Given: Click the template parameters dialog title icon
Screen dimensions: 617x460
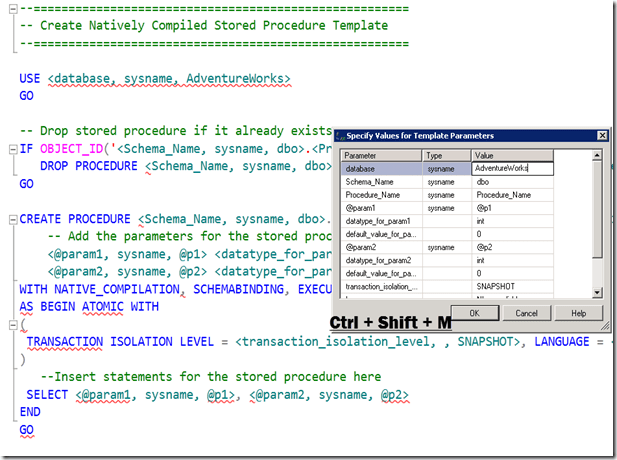Looking at the screenshot, I should click(x=339, y=134).
